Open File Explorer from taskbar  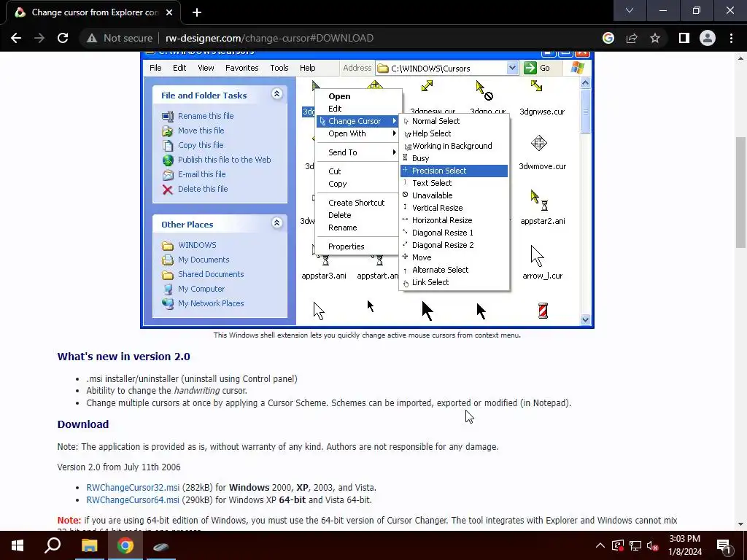pyautogui.click(x=89, y=545)
